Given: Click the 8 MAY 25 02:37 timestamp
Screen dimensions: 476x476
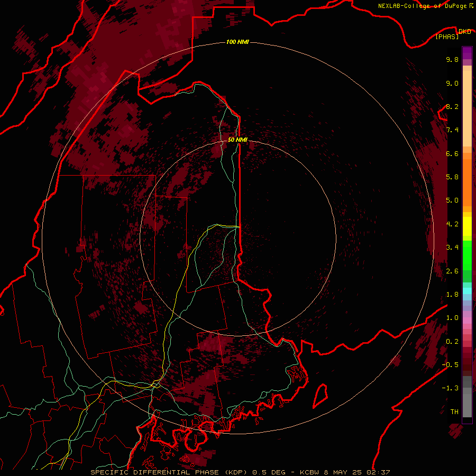Looking at the screenshot, I should point(357,472).
